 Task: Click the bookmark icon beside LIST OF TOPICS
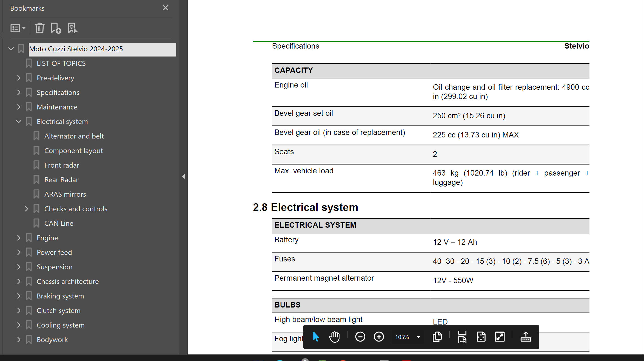click(x=29, y=63)
